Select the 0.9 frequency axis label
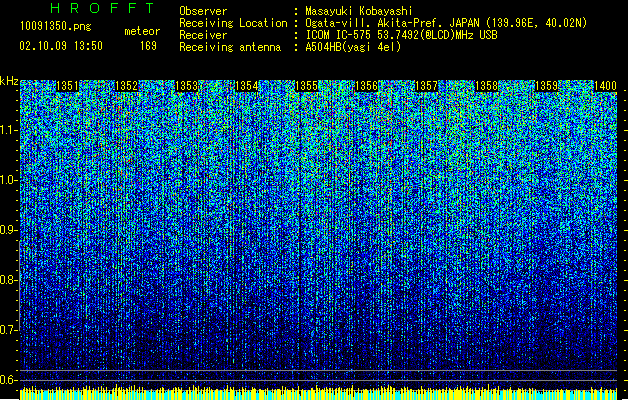 click(x=9, y=230)
